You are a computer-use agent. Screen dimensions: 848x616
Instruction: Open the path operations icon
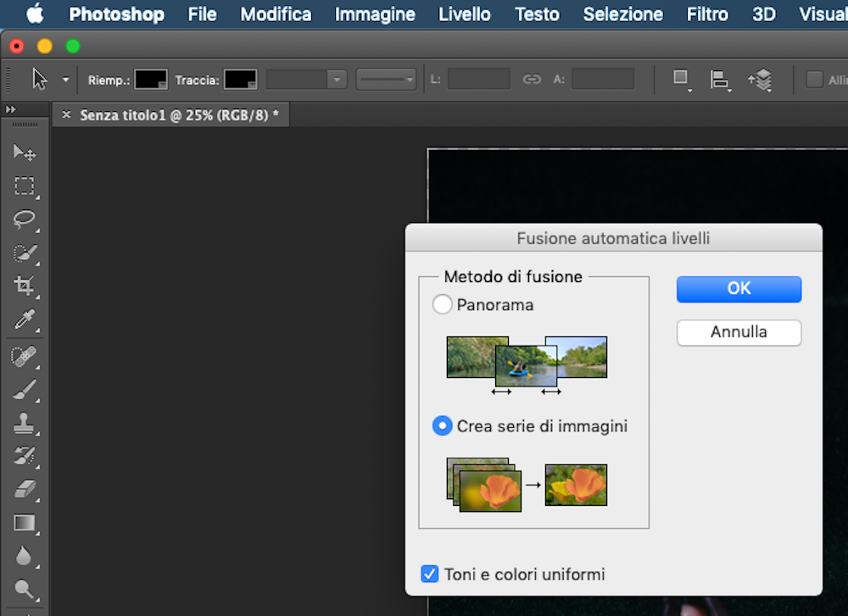click(681, 80)
